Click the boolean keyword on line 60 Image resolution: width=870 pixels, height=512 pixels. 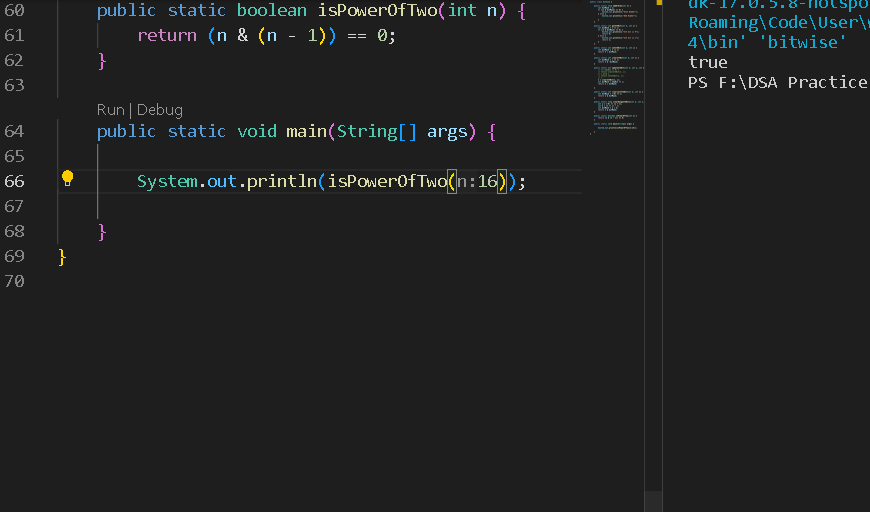pyautogui.click(x=272, y=11)
